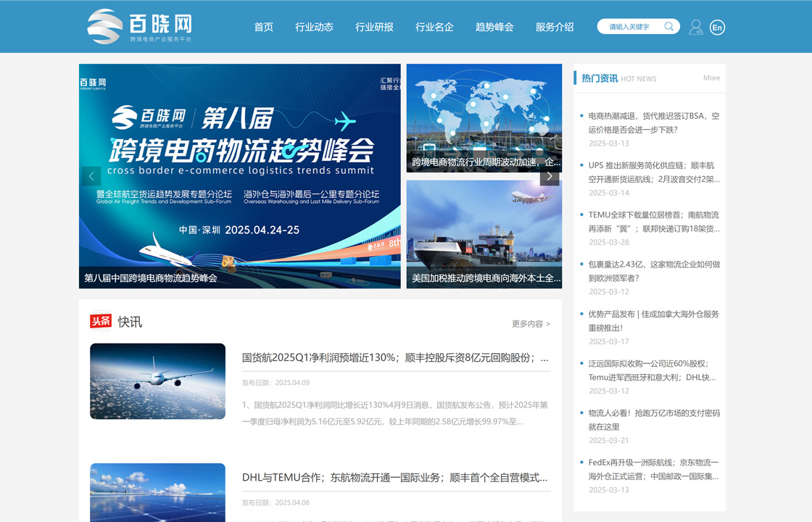Click the 国货航 article summary paragraph
Image resolution: width=812 pixels, height=522 pixels.
(x=394, y=413)
